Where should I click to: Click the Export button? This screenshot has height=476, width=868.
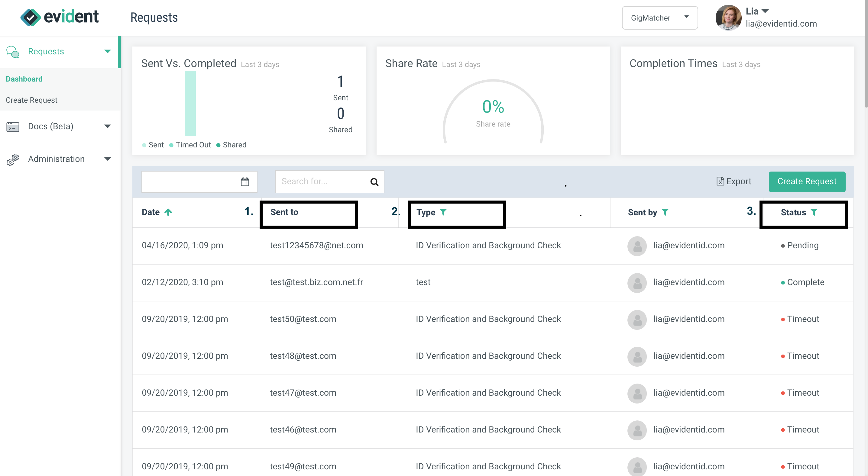(x=734, y=181)
